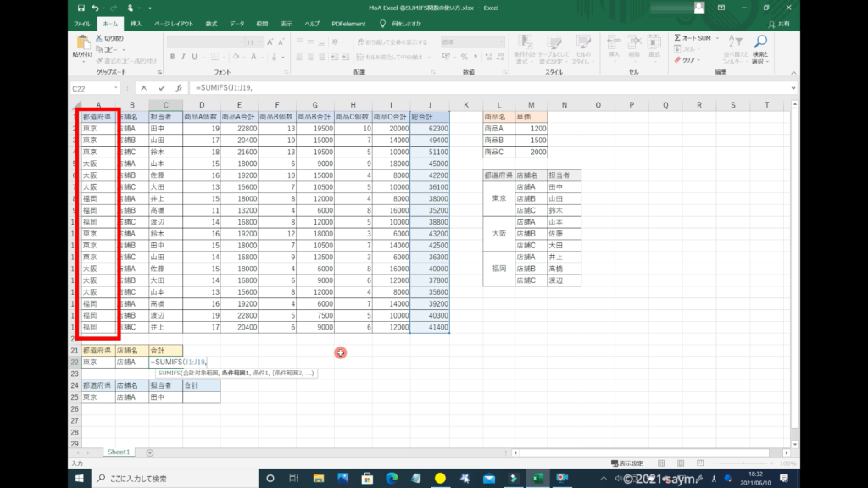Toggle wrap text (折り返して全体を表示する)
This screenshot has width=868, height=488.
392,42
